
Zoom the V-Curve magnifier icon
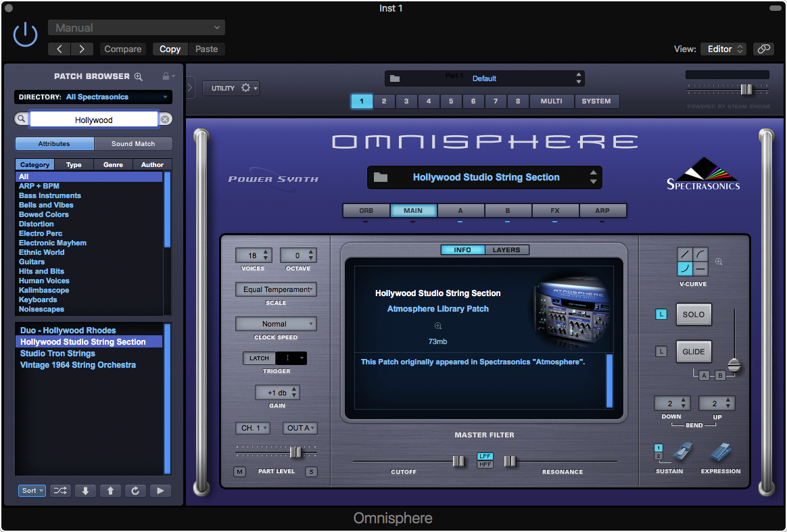tap(719, 262)
